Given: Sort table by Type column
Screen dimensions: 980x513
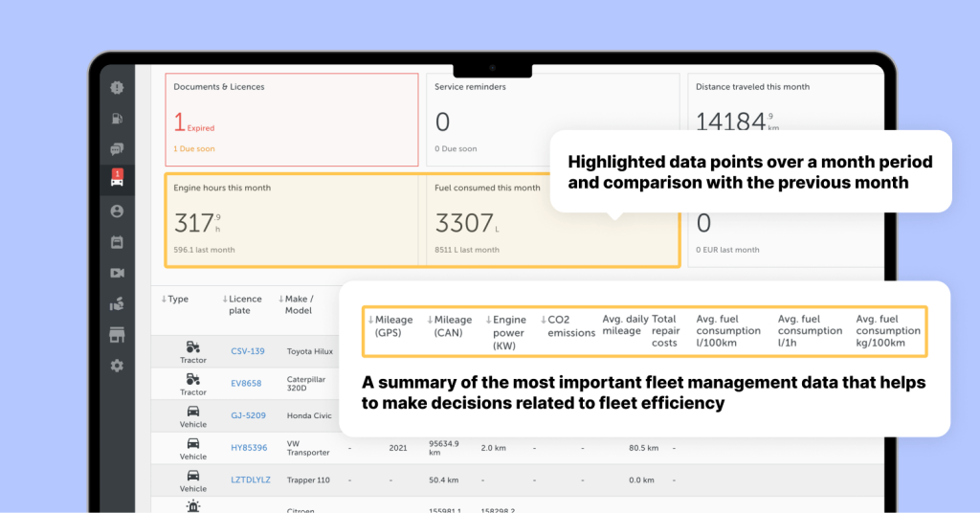Looking at the screenshot, I should pyautogui.click(x=175, y=300).
